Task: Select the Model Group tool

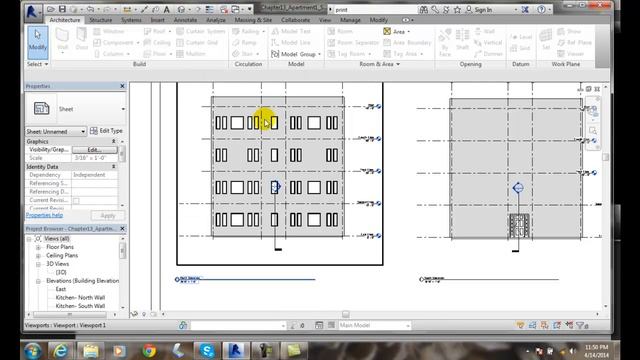Action: tap(296, 54)
